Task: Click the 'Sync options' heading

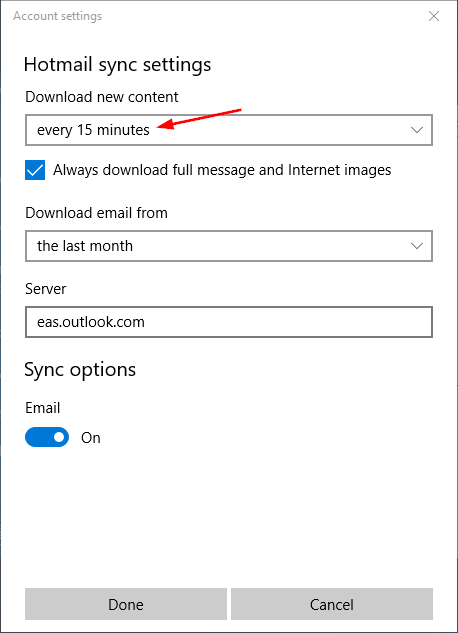Action: tap(80, 370)
